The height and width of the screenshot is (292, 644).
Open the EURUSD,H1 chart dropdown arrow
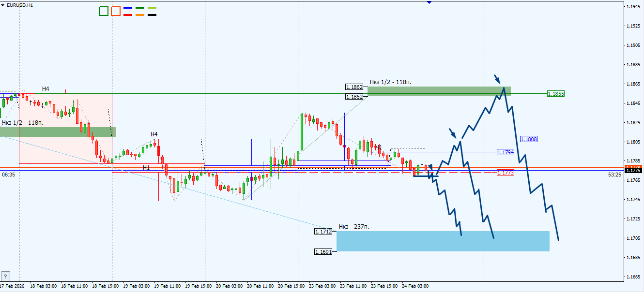pos(3,5)
